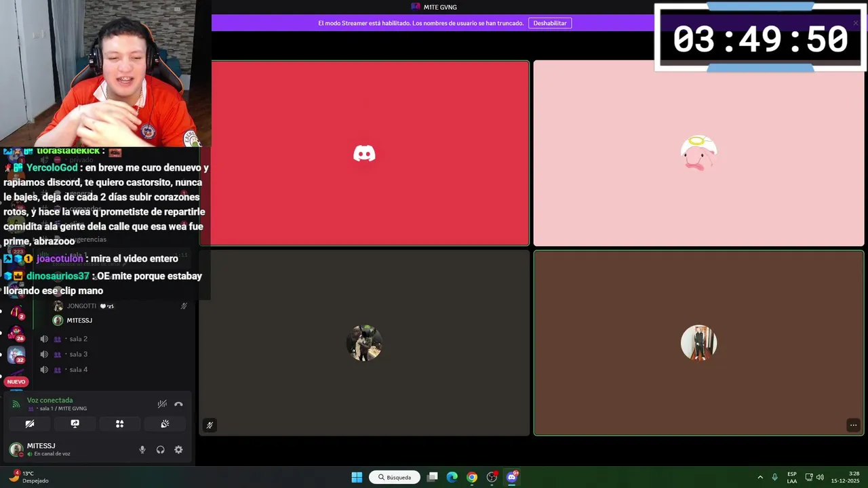
Task: Open soundboard icon in voice panel
Action: (165, 424)
